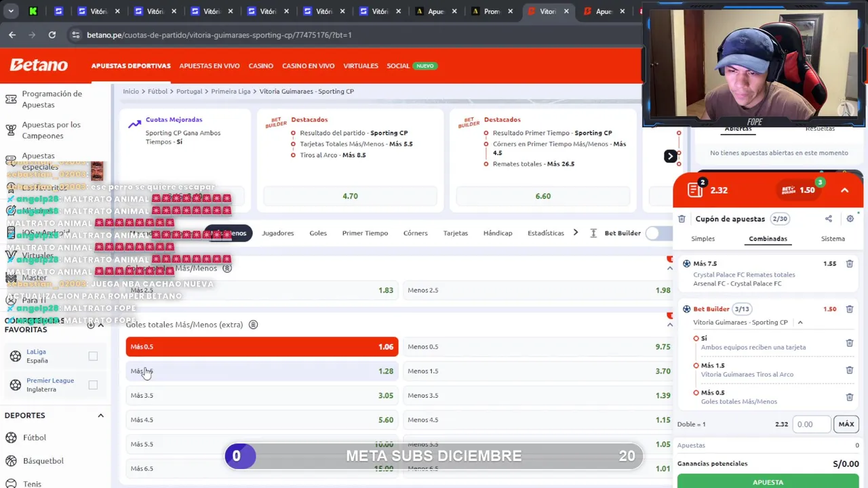Screen dimensions: 868x488
Task: Remove Vitoria Guimaraes Tiros al Arco leg
Action: click(x=849, y=370)
